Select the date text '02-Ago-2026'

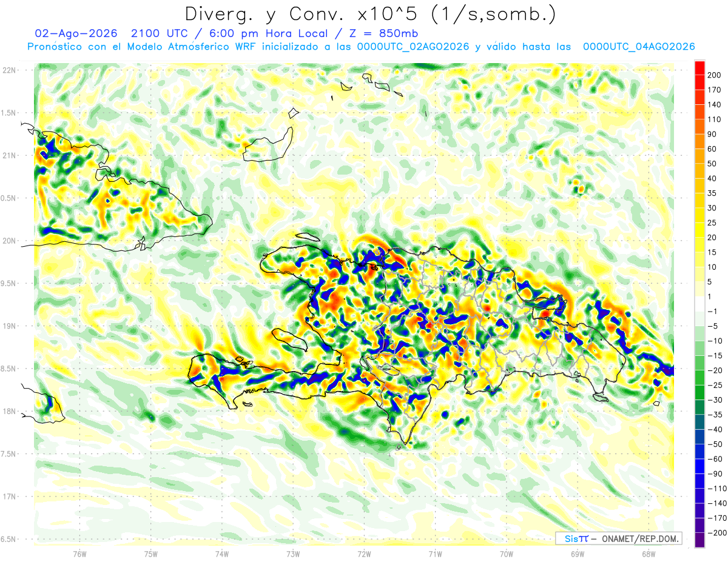75,33
